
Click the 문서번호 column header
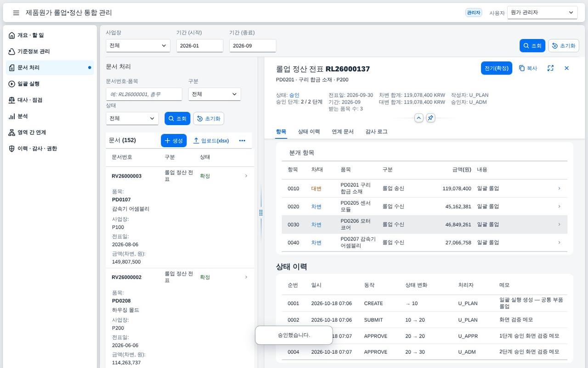[122, 157]
